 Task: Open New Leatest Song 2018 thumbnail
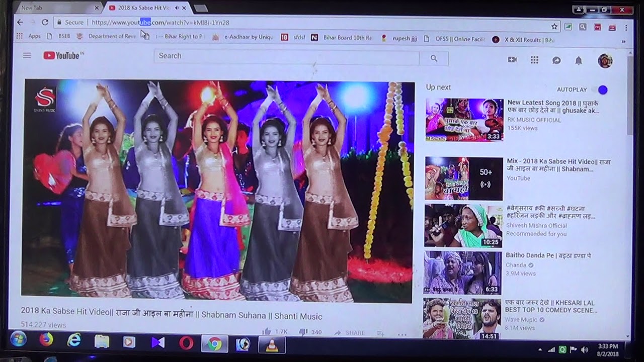(x=464, y=120)
